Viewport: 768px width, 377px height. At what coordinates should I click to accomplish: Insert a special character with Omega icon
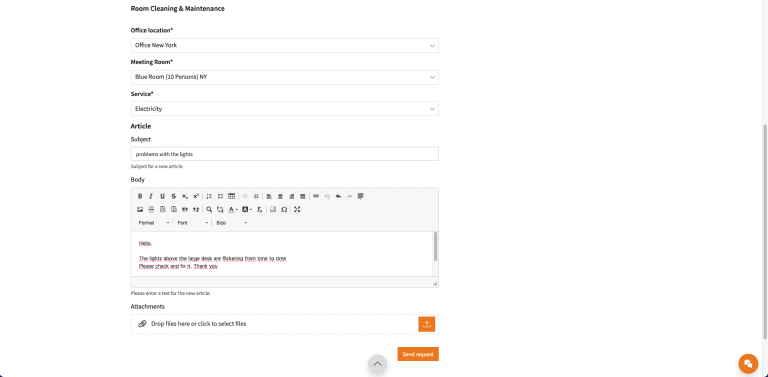[284, 210]
